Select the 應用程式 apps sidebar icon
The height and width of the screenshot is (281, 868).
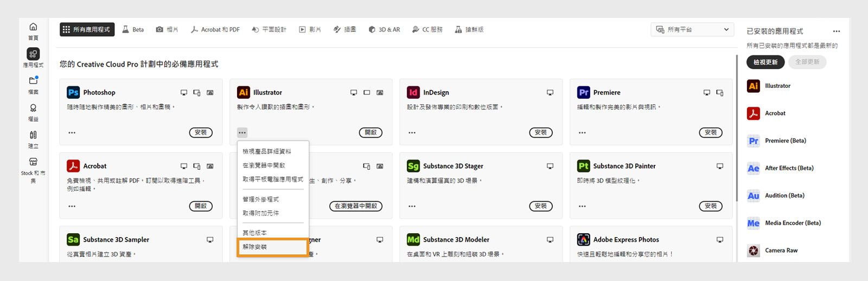[x=33, y=54]
